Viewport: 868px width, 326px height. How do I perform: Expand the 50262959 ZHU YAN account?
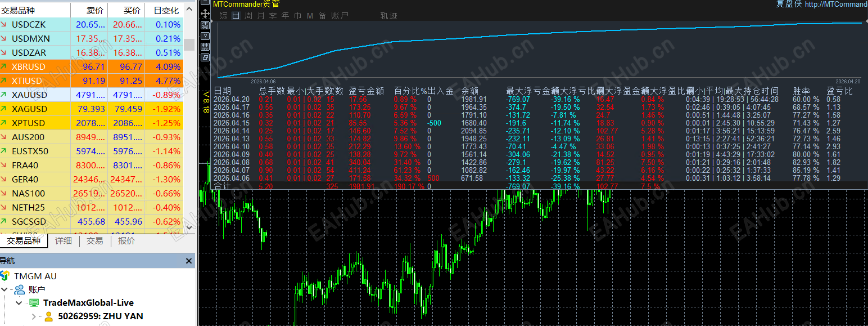(34, 316)
